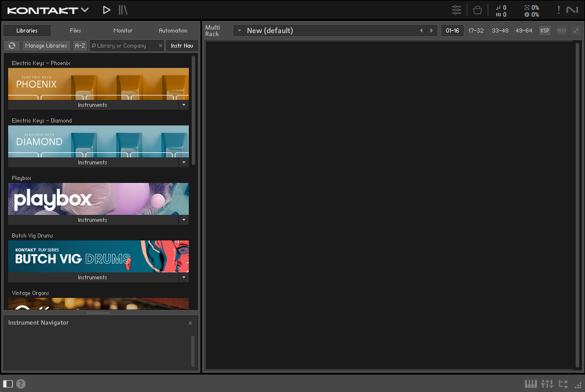Click the Instrument Navigator scrollbar

point(193,351)
